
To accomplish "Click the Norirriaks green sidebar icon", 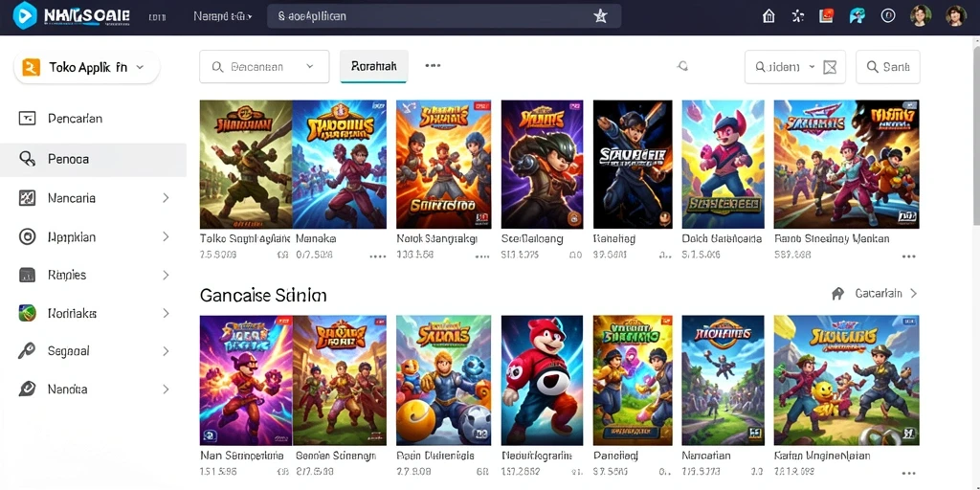I will click(x=27, y=313).
